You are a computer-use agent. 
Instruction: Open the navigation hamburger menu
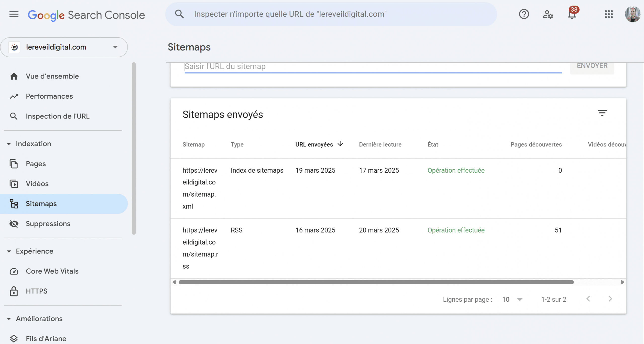14,14
